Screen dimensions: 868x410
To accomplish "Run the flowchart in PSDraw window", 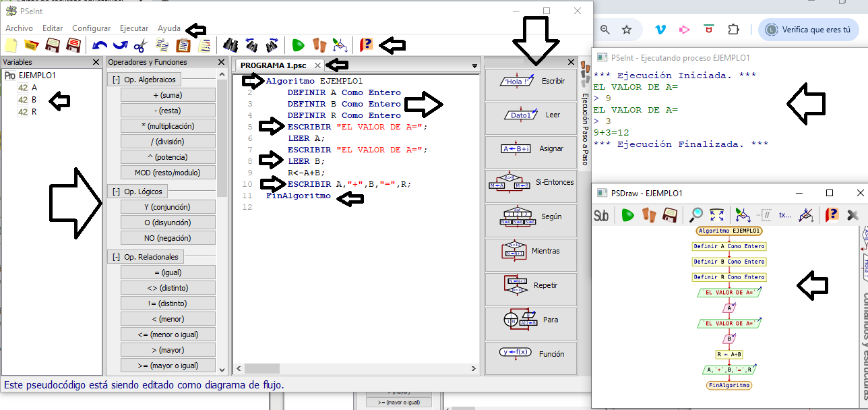I will [x=627, y=215].
